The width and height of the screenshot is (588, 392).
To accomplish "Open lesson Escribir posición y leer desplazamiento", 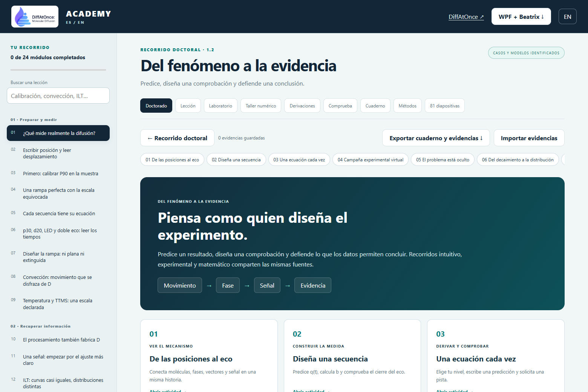I will click(x=58, y=153).
